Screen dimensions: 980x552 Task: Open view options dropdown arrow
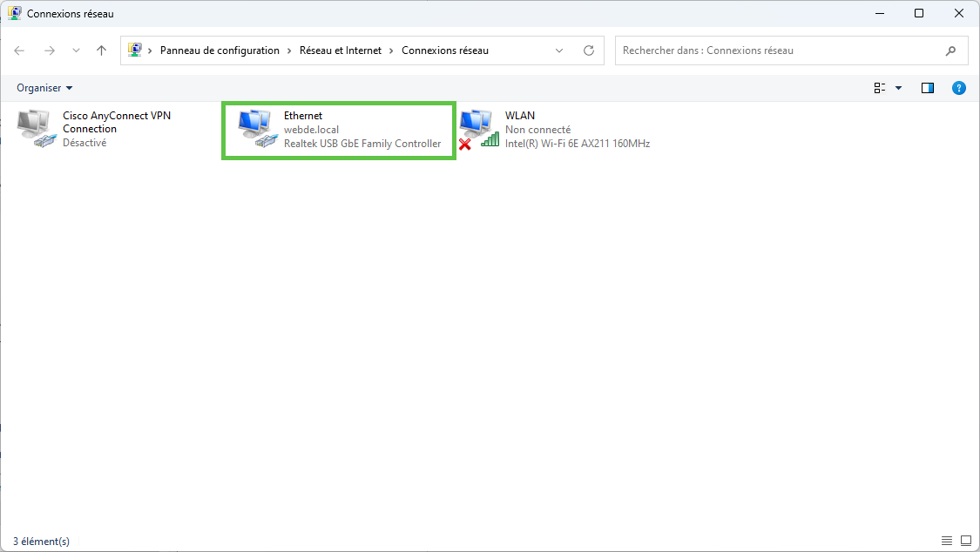(x=899, y=88)
